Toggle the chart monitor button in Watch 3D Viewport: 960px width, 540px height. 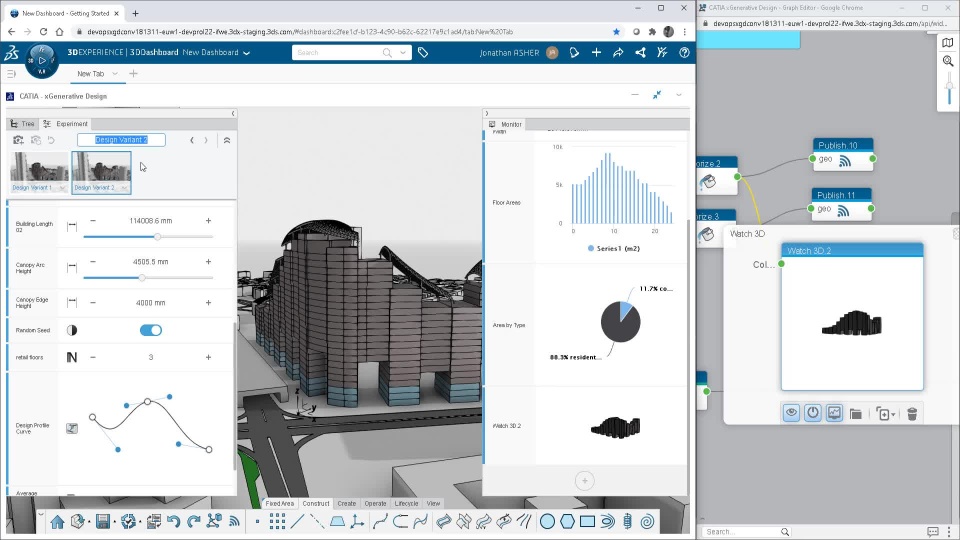(x=834, y=413)
